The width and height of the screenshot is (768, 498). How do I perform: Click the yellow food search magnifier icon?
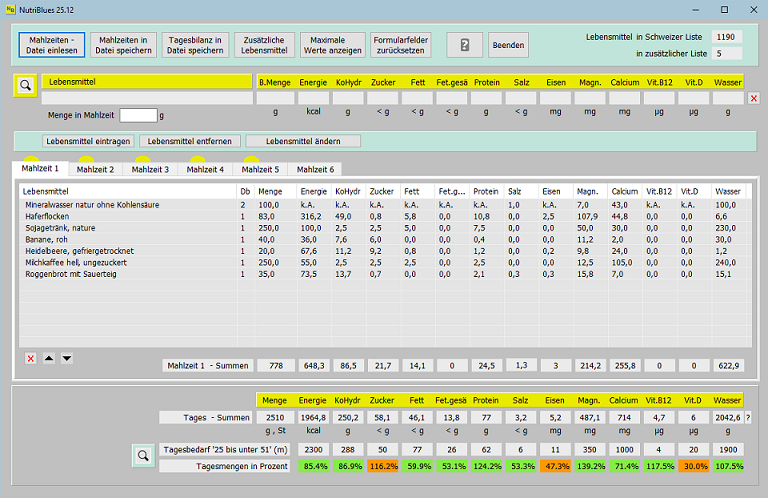tap(25, 86)
